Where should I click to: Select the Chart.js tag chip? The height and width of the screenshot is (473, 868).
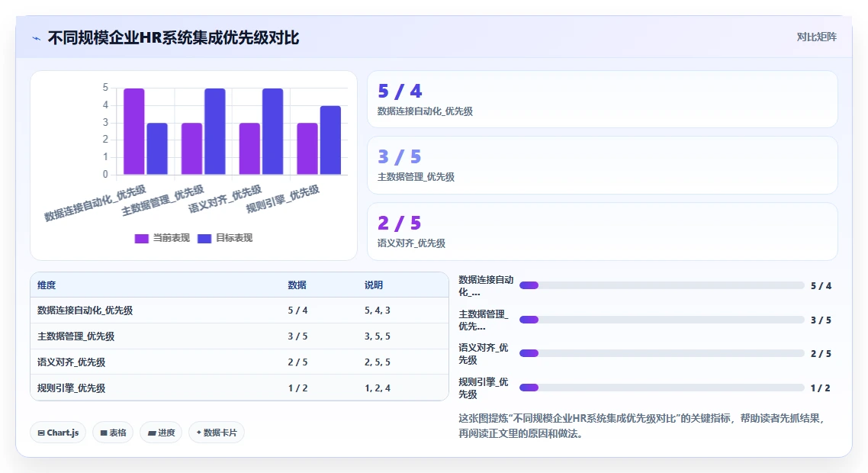[58, 433]
